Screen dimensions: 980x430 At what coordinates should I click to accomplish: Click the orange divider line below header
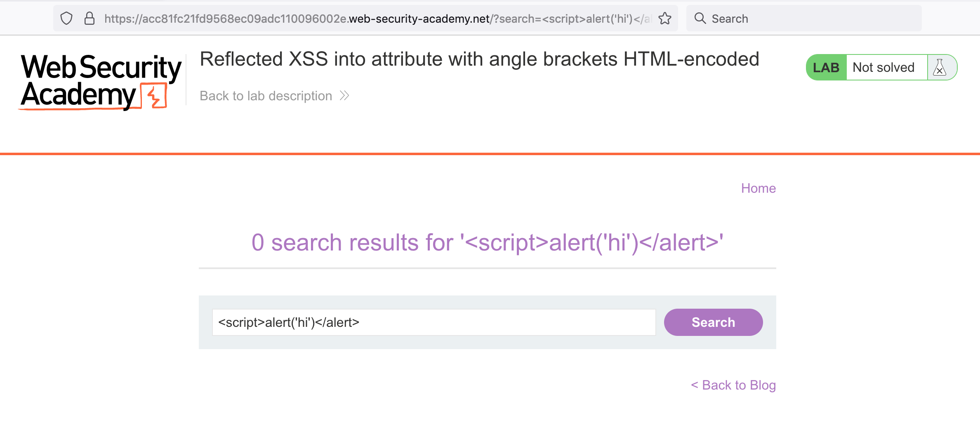coord(490,154)
